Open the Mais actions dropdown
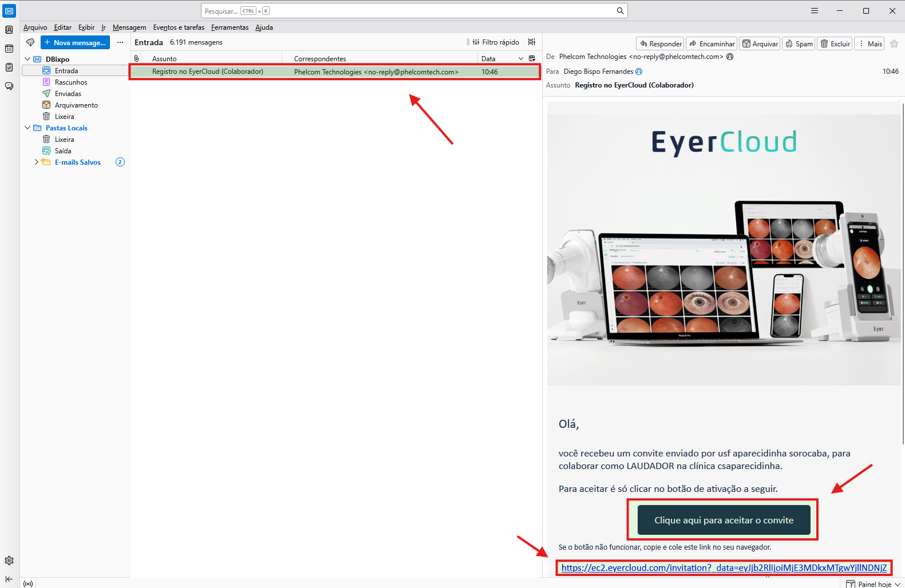The height and width of the screenshot is (588, 905). [x=870, y=43]
